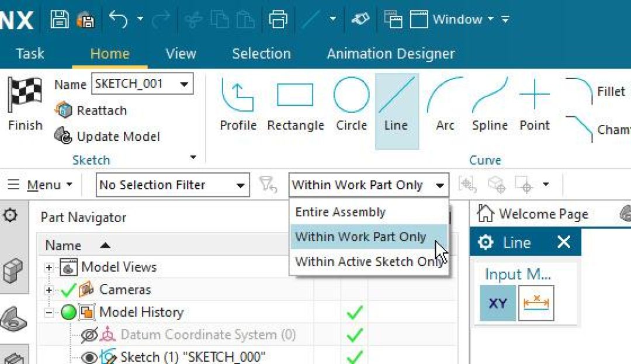Open the No Selection Filter dropdown
This screenshot has width=631, height=364.
point(172,185)
